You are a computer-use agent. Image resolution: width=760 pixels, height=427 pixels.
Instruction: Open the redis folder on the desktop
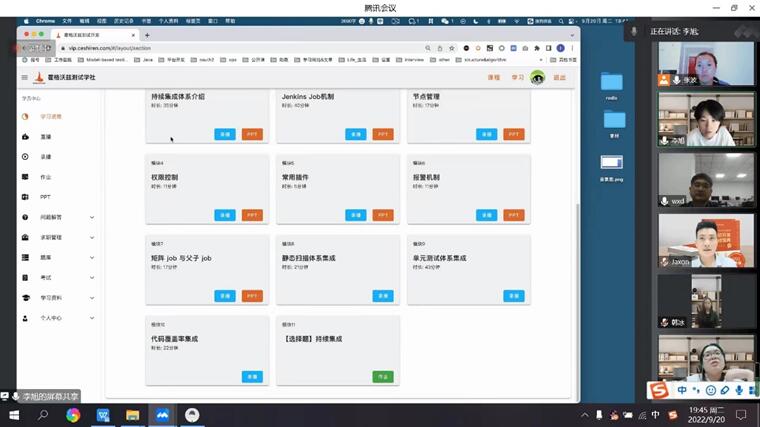coord(611,84)
